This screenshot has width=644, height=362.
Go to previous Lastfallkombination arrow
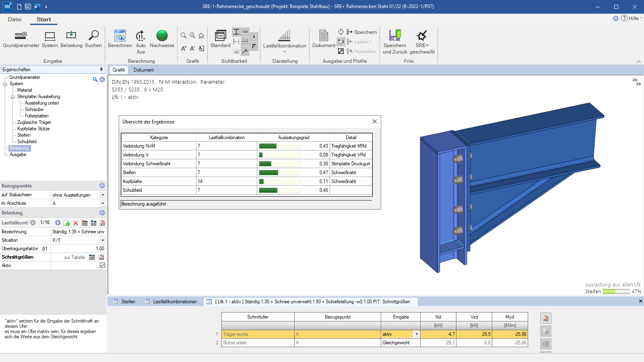[33, 223]
